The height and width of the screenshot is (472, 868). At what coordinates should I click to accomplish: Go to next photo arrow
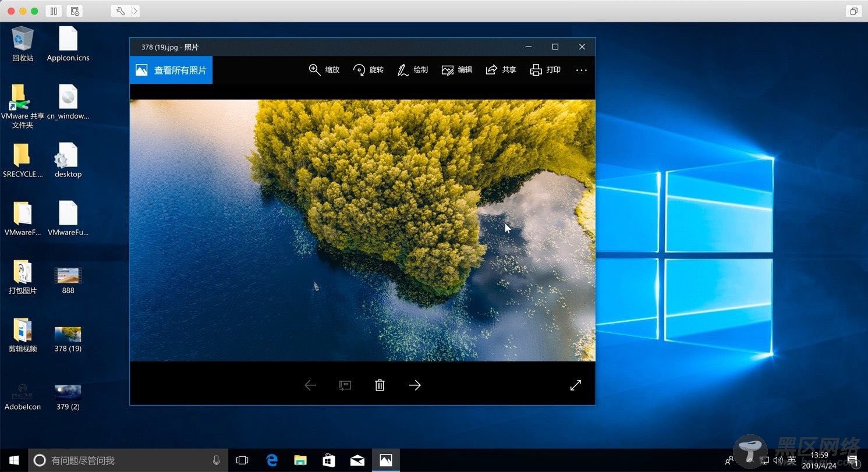[x=414, y=385]
